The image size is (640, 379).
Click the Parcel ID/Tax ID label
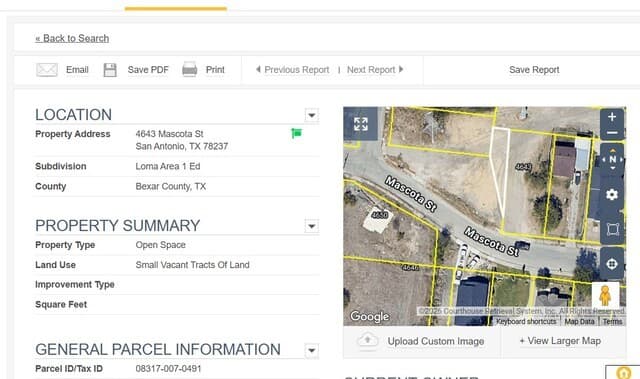[x=69, y=369]
